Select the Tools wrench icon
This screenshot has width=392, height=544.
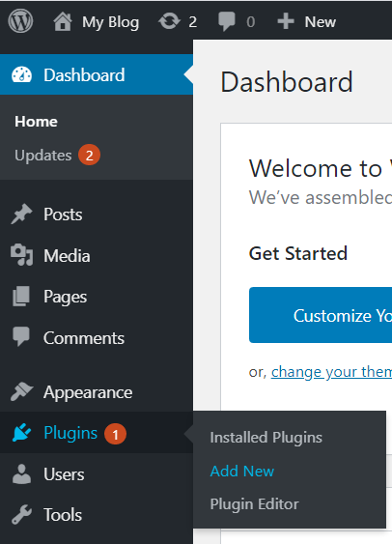click(x=21, y=514)
